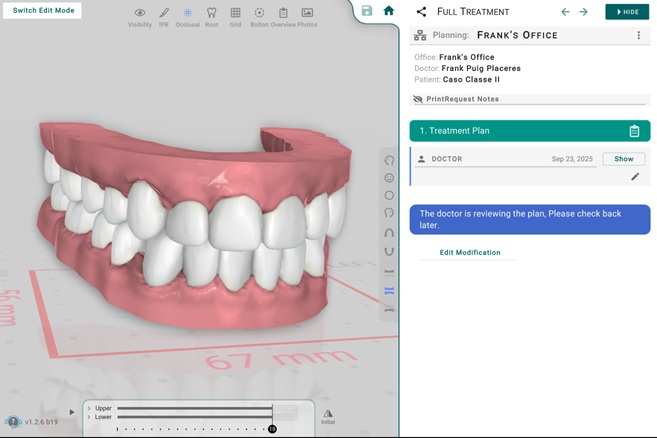Click doctor name Frank Puig Placeres
657x438 pixels.
[481, 68]
